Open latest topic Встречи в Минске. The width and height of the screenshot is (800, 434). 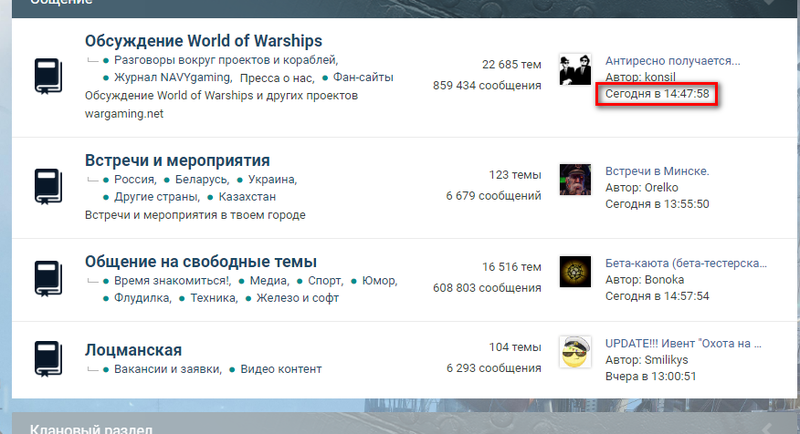click(657, 171)
